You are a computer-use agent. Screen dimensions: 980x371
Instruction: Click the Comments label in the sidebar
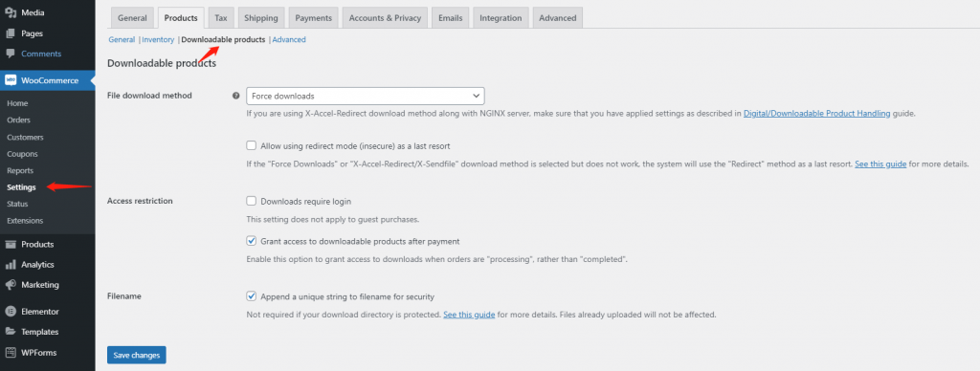tap(41, 54)
